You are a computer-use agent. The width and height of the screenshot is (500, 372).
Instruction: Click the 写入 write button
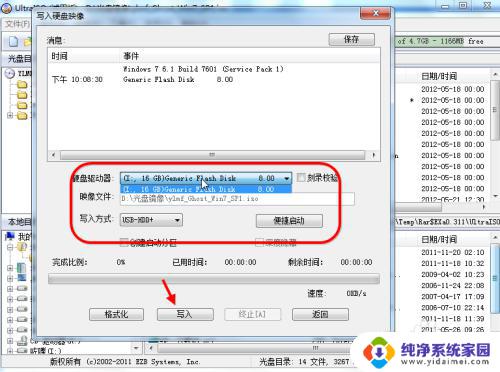(x=185, y=314)
